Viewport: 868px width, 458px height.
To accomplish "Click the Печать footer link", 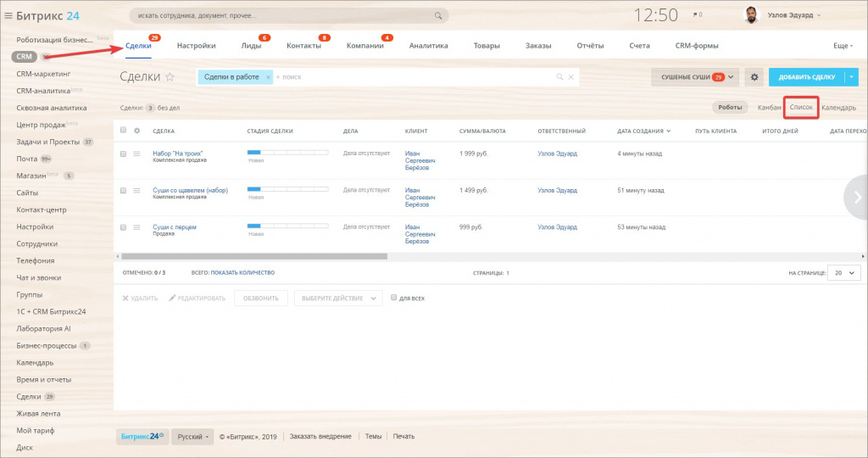I will [x=403, y=437].
